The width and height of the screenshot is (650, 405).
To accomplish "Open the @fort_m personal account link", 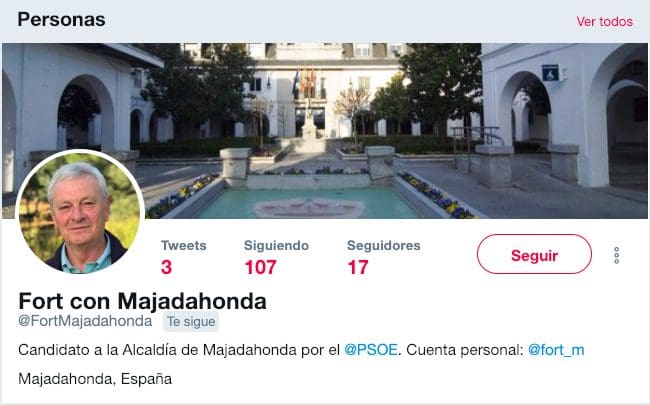I will (x=556, y=350).
